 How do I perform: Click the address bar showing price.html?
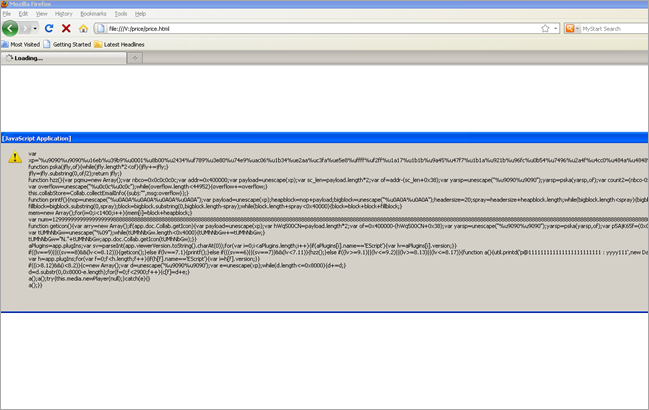coord(300,29)
